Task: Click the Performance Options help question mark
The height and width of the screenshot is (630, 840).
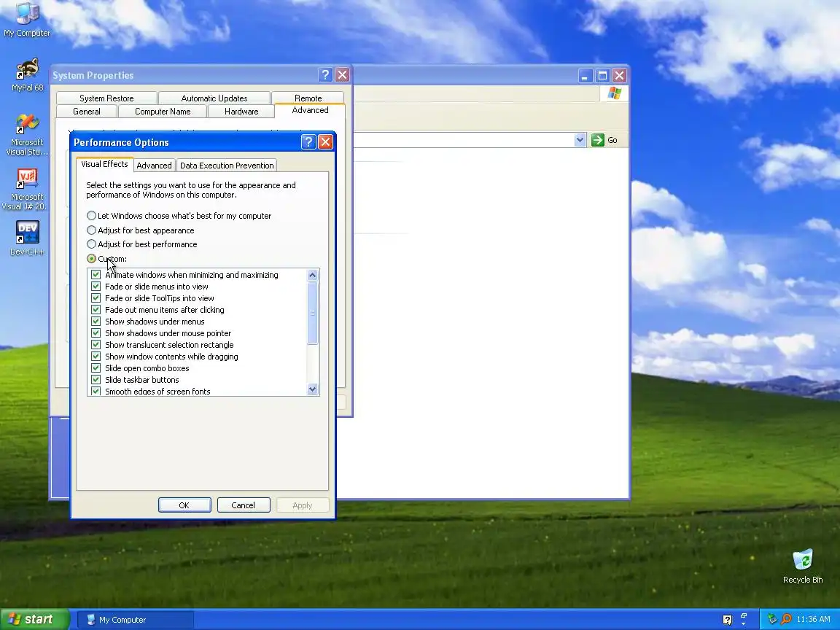Action: pyautogui.click(x=308, y=142)
